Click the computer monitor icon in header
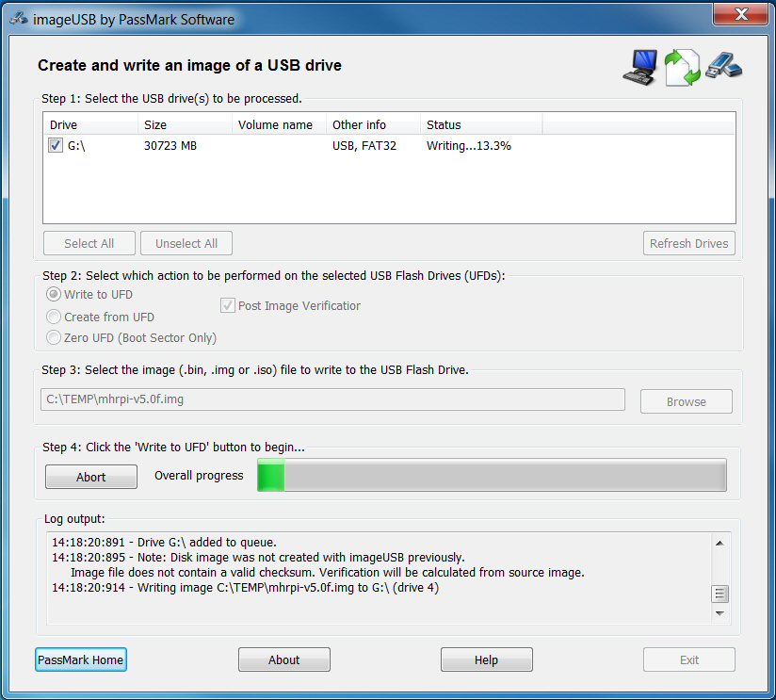 click(x=639, y=68)
